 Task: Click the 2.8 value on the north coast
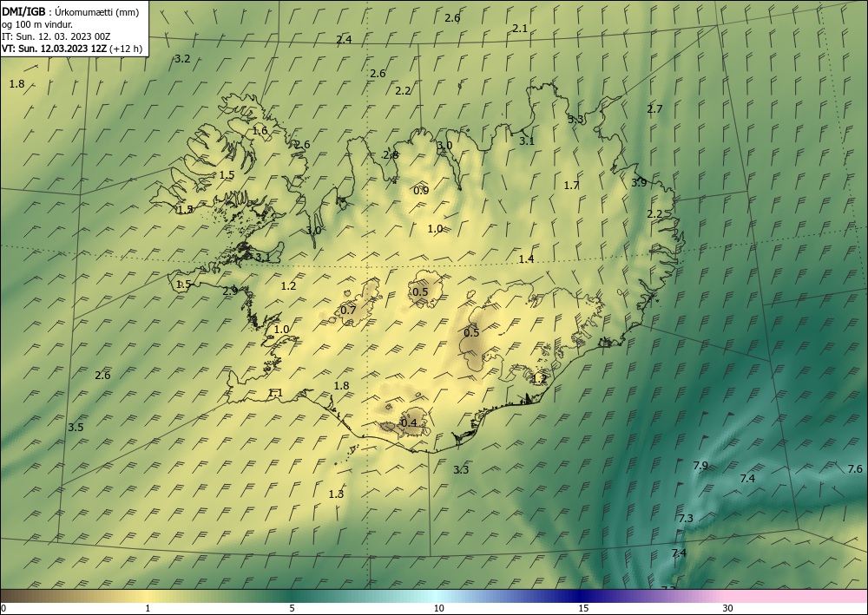pyautogui.click(x=391, y=155)
